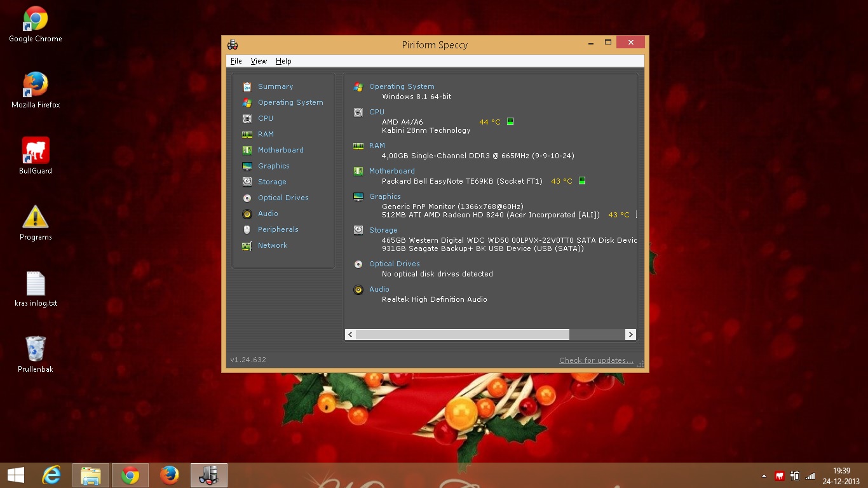Click the 'Windows 8.1 64-bit' text
The width and height of the screenshot is (868, 488).
click(x=417, y=97)
